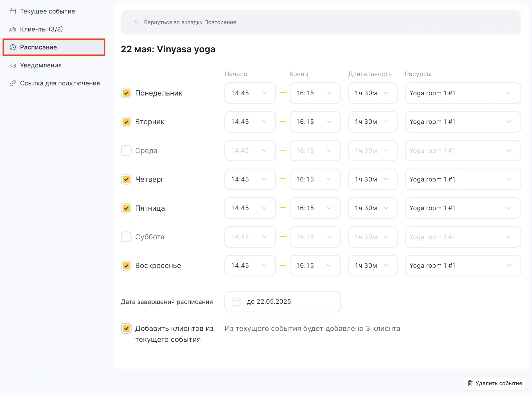532x395 pixels.
Task: Open Воскресенье start time dropdown
Action: (250, 265)
